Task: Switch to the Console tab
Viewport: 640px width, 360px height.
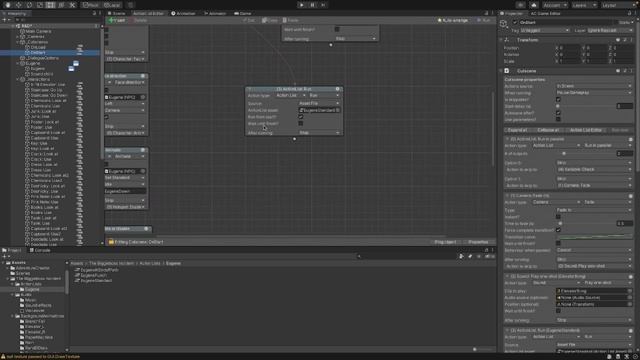Action: point(40,250)
